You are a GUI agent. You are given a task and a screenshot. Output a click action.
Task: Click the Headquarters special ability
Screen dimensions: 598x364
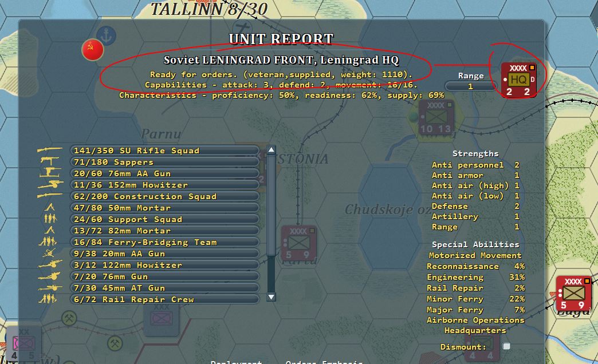475,330
